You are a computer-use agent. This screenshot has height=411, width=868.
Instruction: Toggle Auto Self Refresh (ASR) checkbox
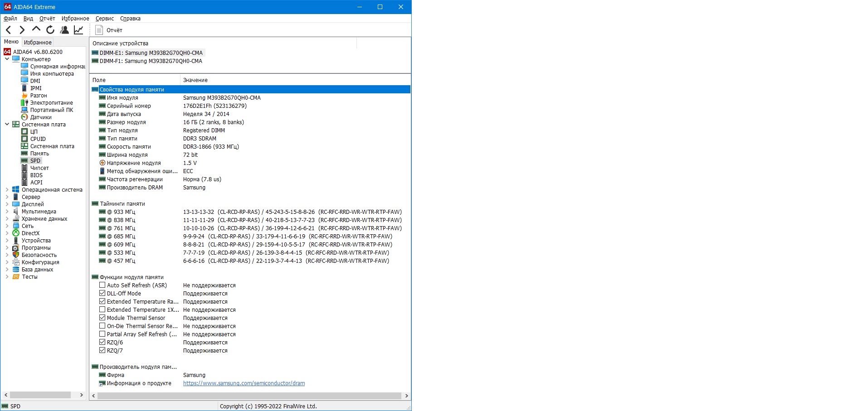tap(102, 285)
